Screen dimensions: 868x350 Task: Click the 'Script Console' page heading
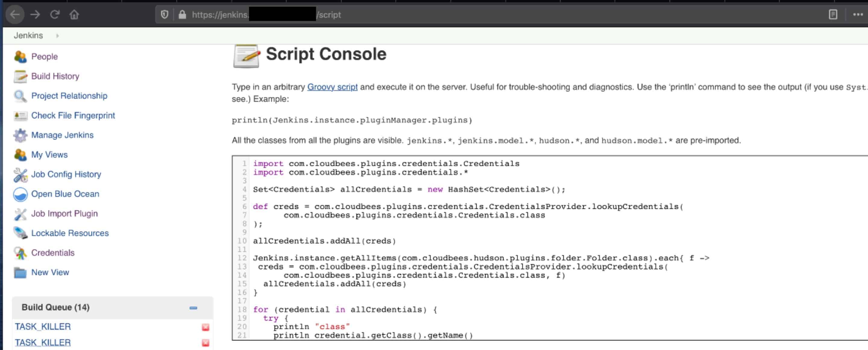[x=326, y=54]
